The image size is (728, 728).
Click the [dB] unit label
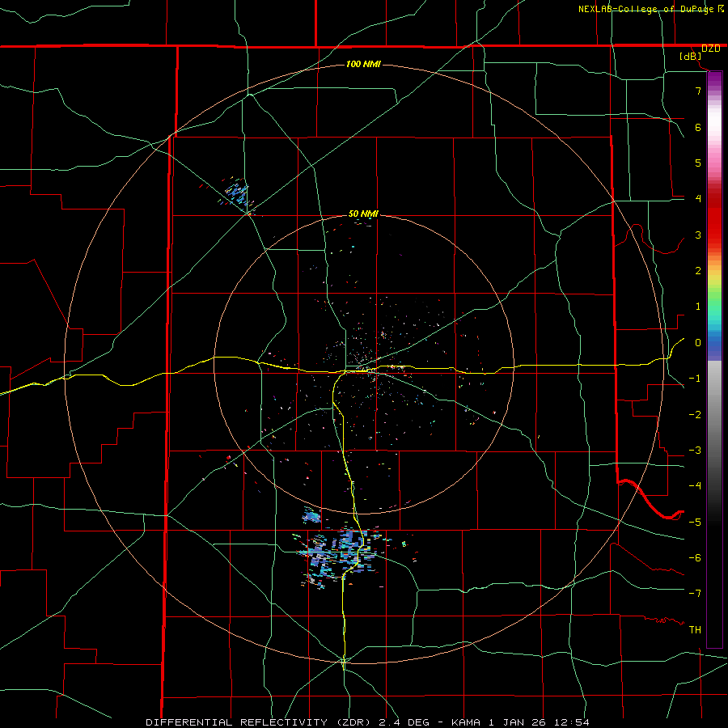pyautogui.click(x=691, y=57)
